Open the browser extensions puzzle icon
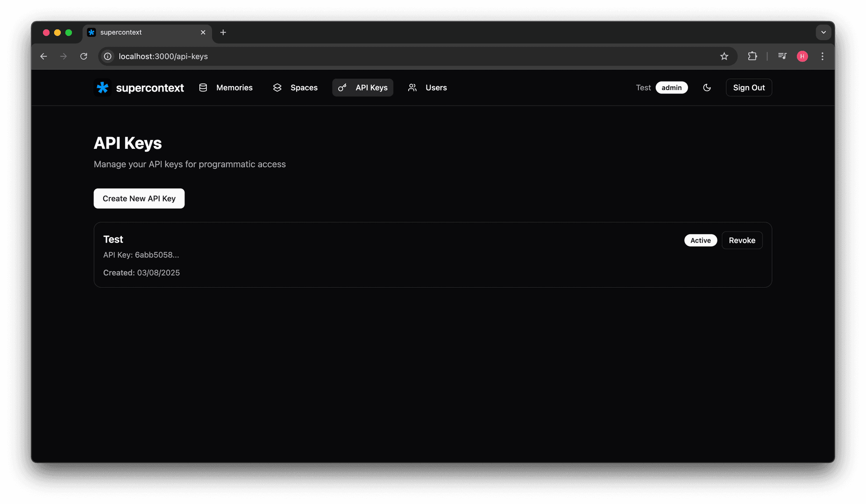 click(752, 56)
